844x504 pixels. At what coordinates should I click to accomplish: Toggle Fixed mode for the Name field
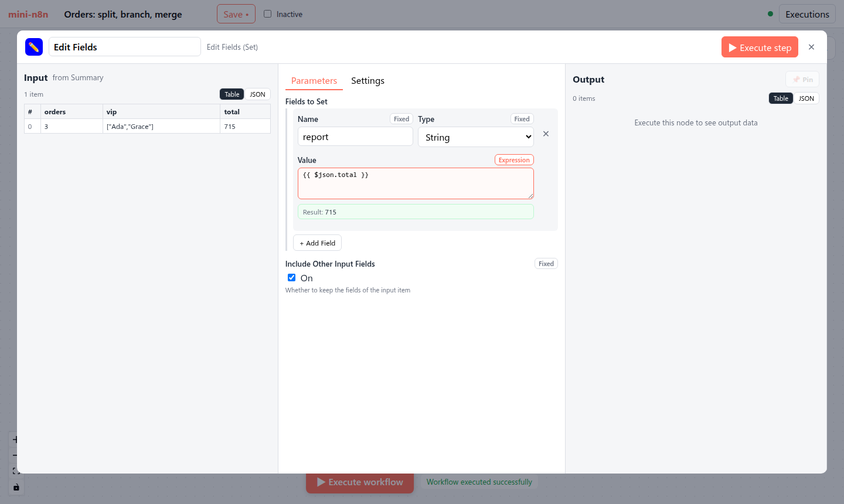pyautogui.click(x=401, y=119)
